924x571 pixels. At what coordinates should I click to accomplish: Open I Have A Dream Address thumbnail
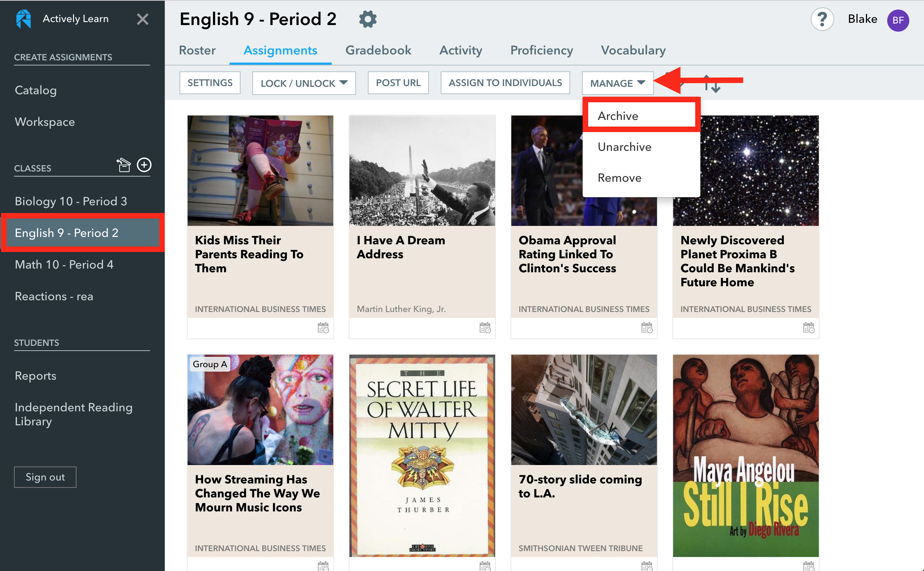click(422, 171)
